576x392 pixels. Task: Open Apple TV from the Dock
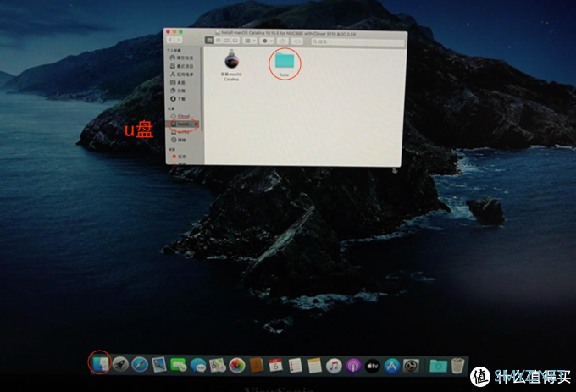pos(372,366)
